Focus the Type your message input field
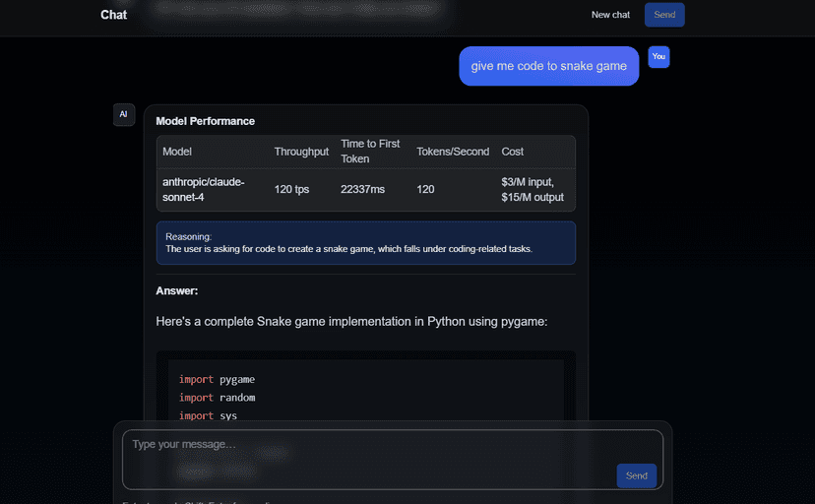Screen dimensions: 815x504 (393, 460)
